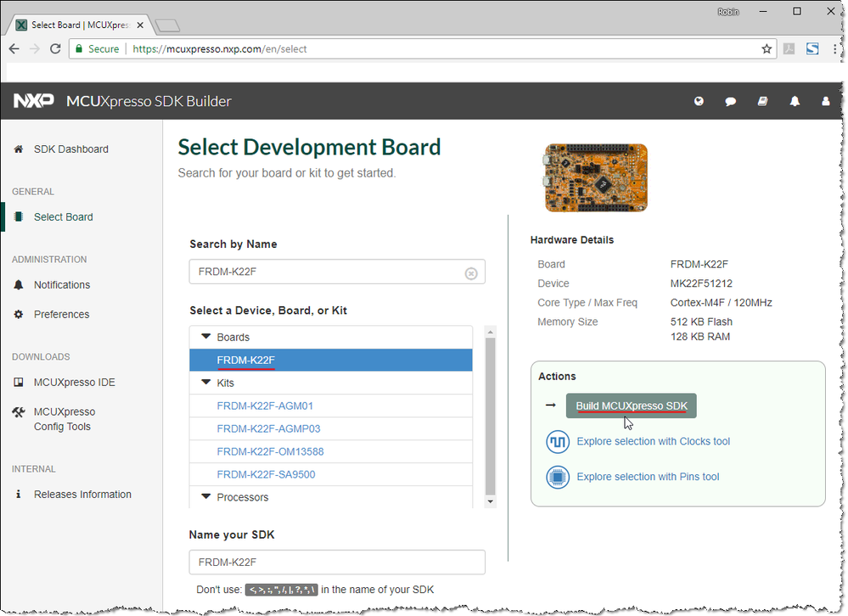Click the blue S extension icon

tap(812, 49)
